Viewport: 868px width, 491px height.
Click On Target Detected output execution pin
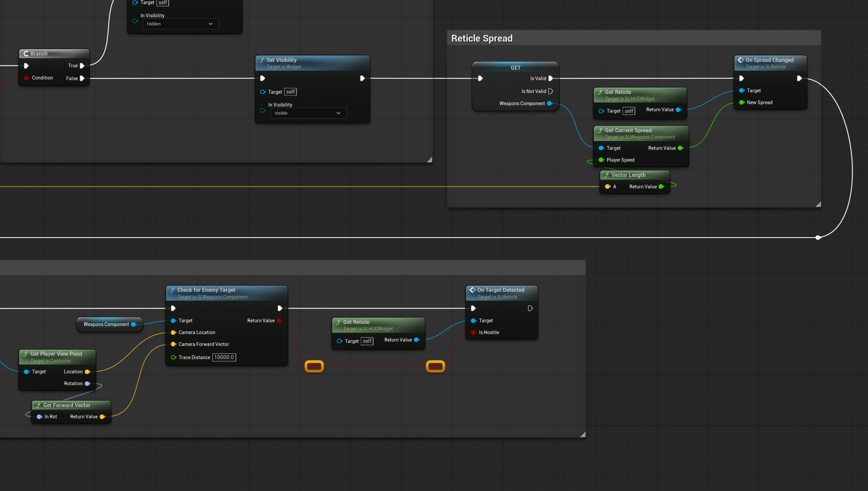pos(530,308)
